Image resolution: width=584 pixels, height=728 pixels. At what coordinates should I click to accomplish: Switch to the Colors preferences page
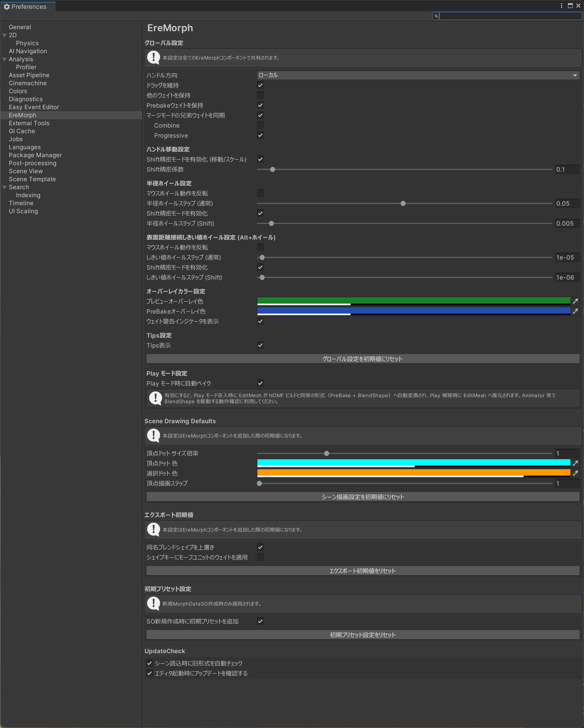(18, 91)
